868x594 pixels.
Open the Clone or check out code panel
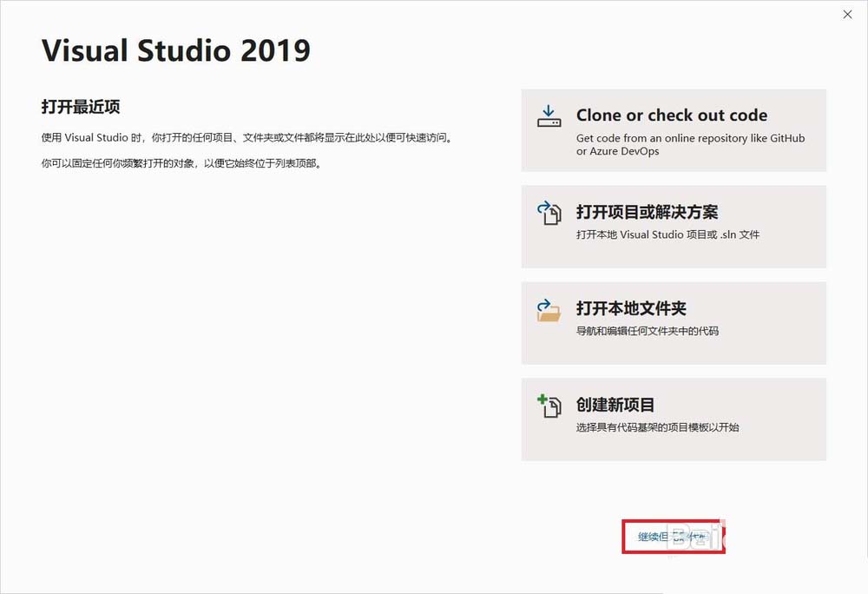coord(674,129)
